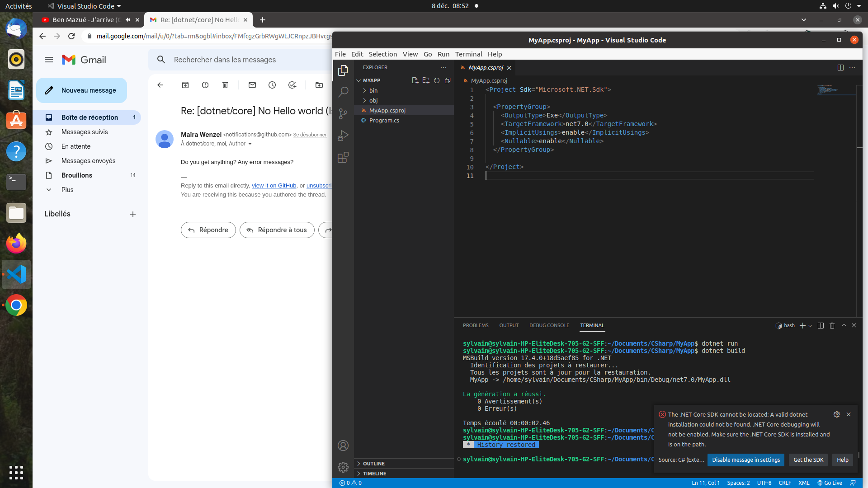868x488 pixels.
Task: Kill the terminal with the trash icon
Action: pos(832,325)
